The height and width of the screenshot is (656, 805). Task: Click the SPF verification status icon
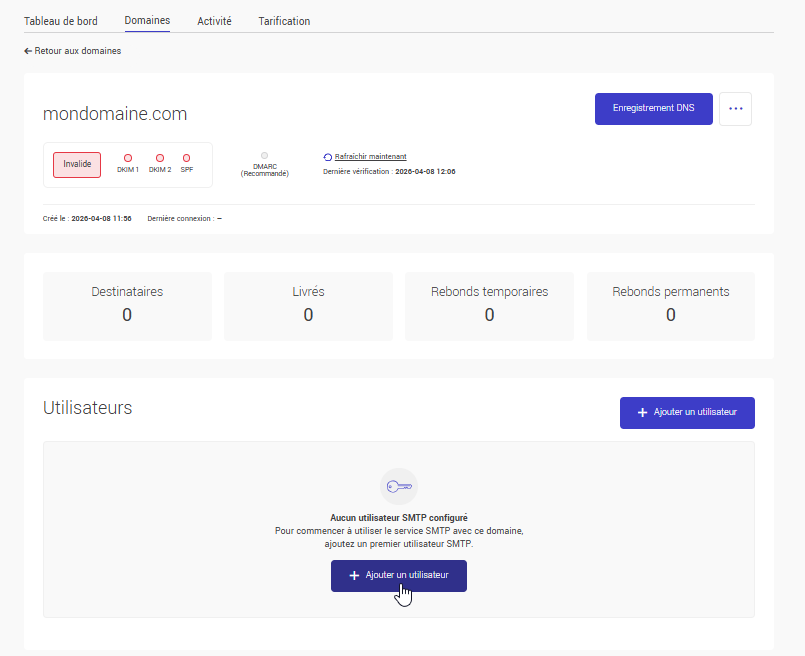pos(187,159)
